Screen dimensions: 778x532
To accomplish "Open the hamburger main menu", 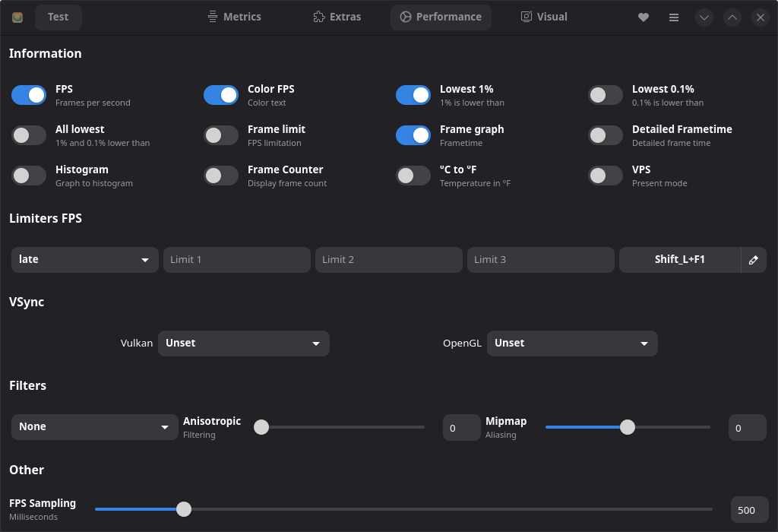I will [674, 17].
